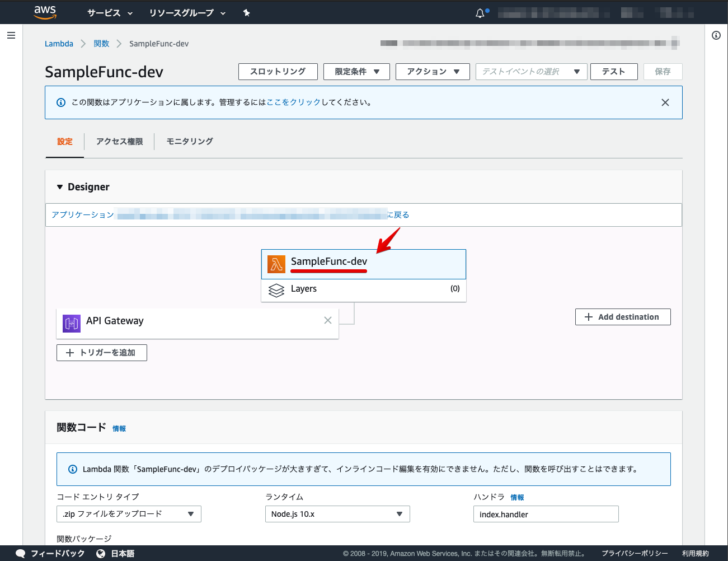Image resolution: width=728 pixels, height=561 pixels.
Task: Expand the 限定条件 dropdown
Action: [356, 72]
